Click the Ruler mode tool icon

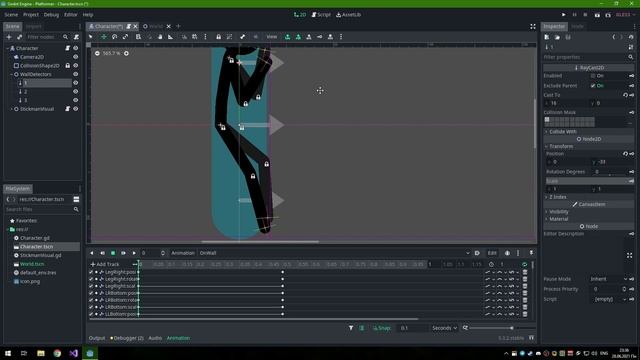tap(170, 37)
